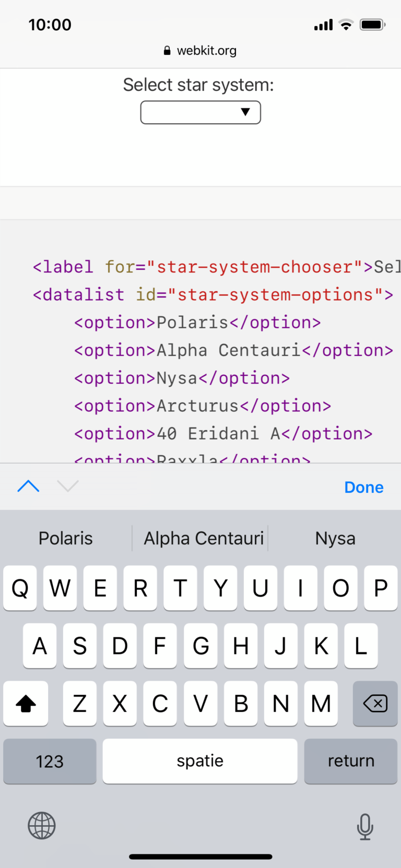Screen dimensions: 401x868
Task: Select the Alpha Centauri suggestion
Action: coord(203,538)
